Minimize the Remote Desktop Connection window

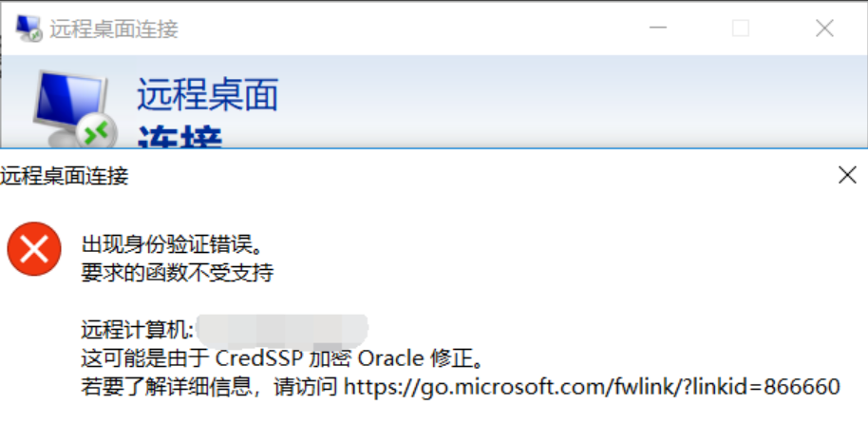tap(657, 29)
